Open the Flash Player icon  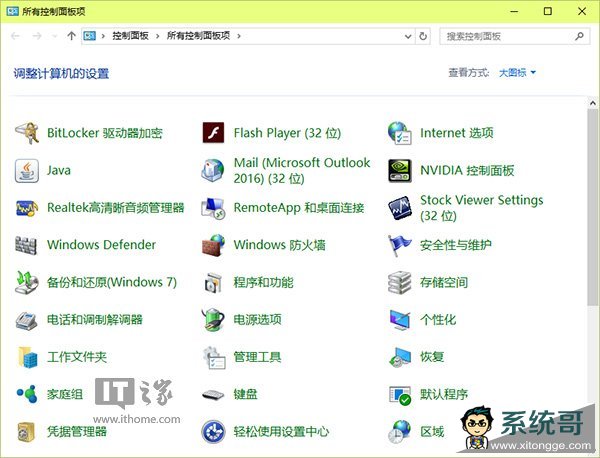(213, 133)
